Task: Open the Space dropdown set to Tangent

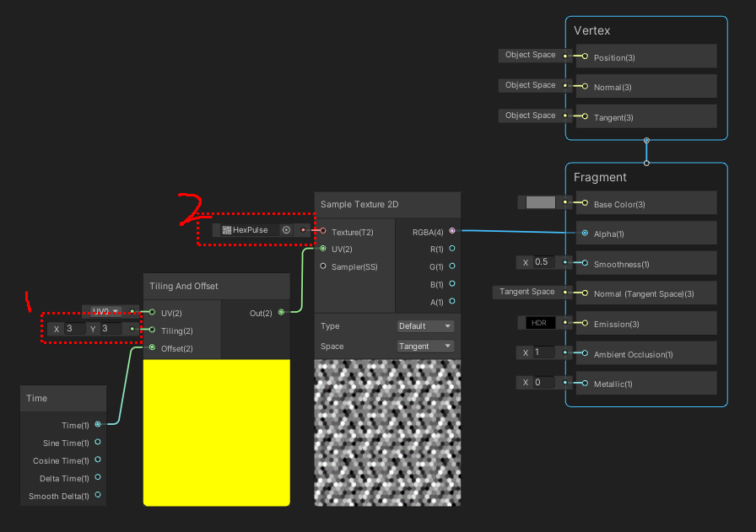Action: (425, 346)
